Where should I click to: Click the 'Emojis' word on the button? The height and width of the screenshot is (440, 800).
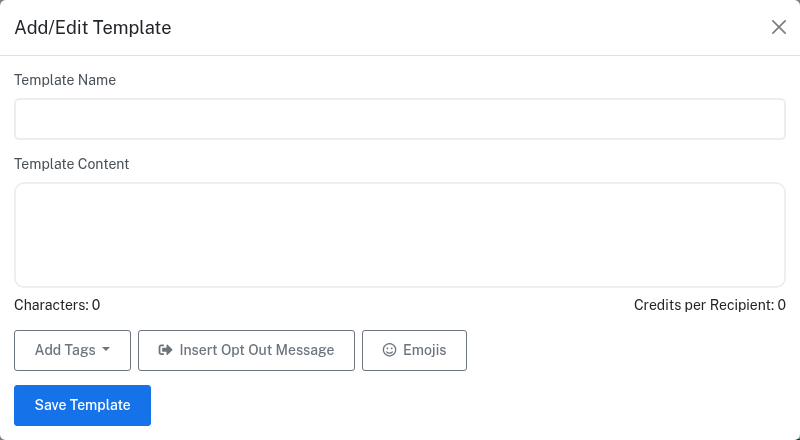[x=424, y=350]
